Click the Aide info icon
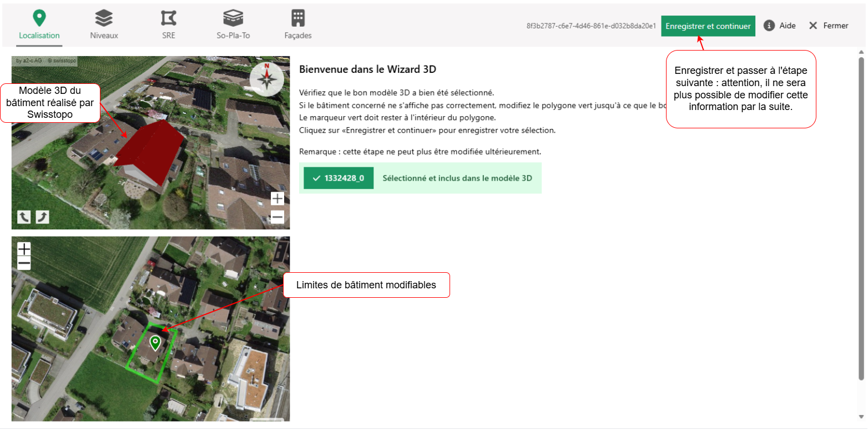Image resolution: width=868 pixels, height=430 pixels. coord(769,26)
